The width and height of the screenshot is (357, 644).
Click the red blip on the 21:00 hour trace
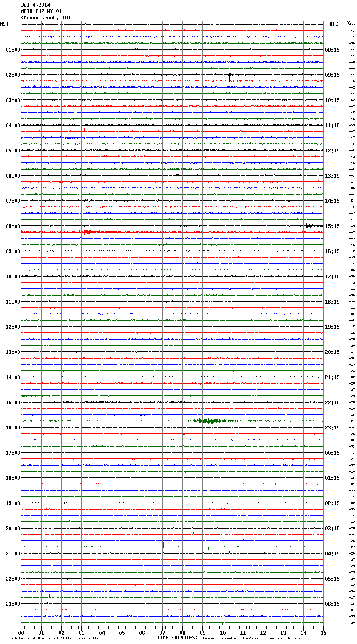coord(148,560)
